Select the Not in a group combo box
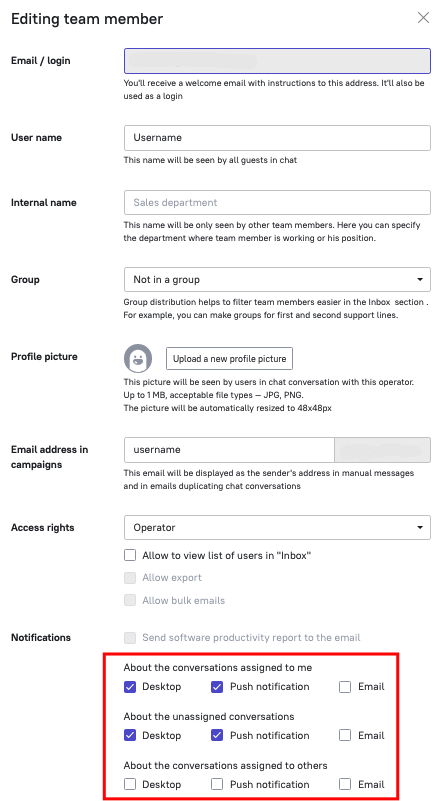The height and width of the screenshot is (801, 443). [x=277, y=279]
